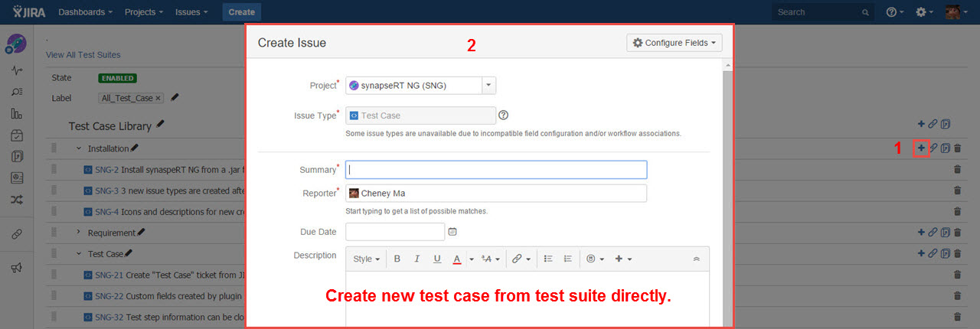Remove the All_Test_Case label
Viewport: 980px width, 329px height.
pos(158,98)
